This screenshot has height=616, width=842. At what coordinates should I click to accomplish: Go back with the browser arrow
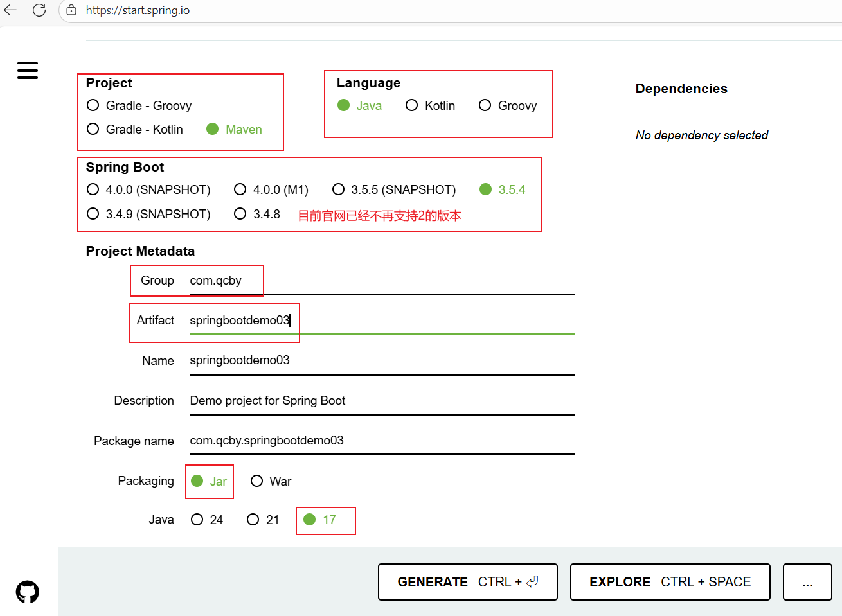[x=10, y=10]
